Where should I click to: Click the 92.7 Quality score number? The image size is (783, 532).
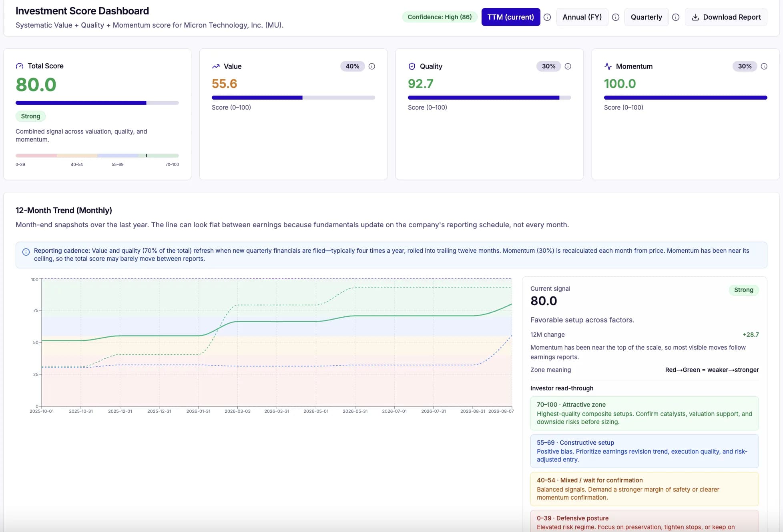421,84
